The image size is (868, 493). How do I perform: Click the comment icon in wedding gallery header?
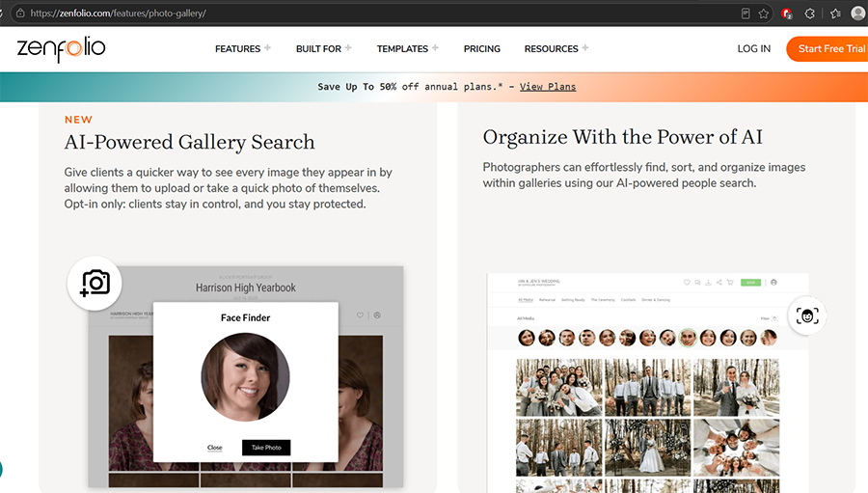tap(697, 282)
